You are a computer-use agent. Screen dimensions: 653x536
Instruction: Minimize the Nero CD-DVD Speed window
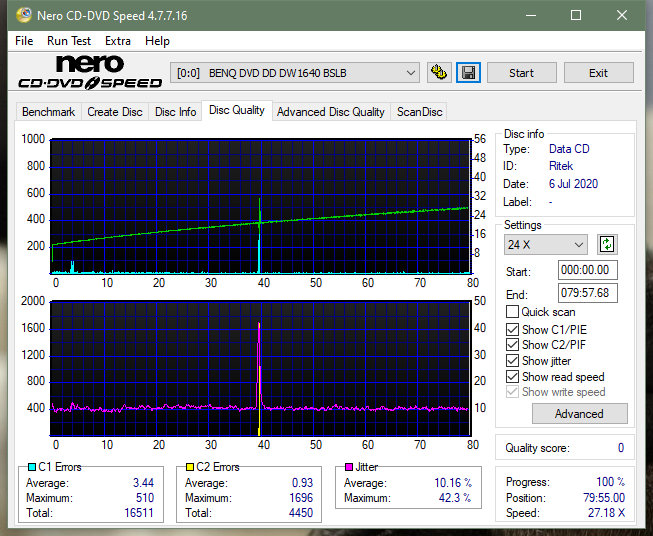[x=531, y=15]
